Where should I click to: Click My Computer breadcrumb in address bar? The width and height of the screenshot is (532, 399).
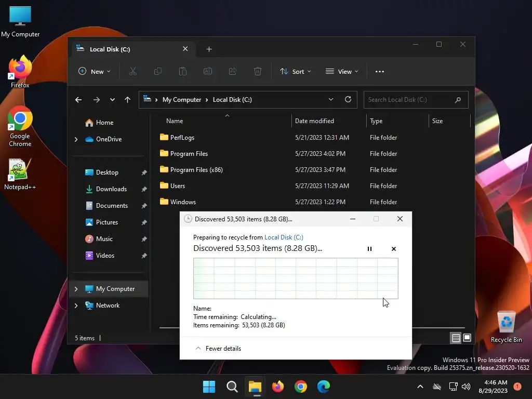[x=181, y=100]
